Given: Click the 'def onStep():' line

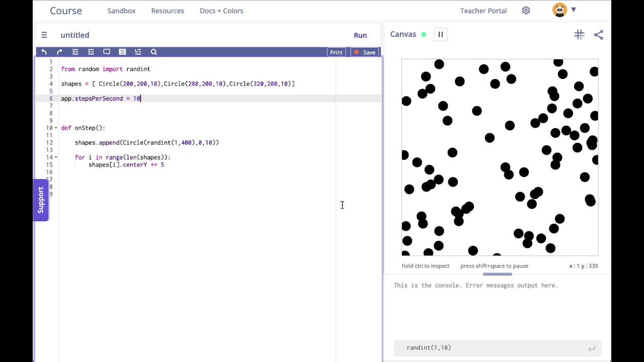Looking at the screenshot, I should point(83,128).
